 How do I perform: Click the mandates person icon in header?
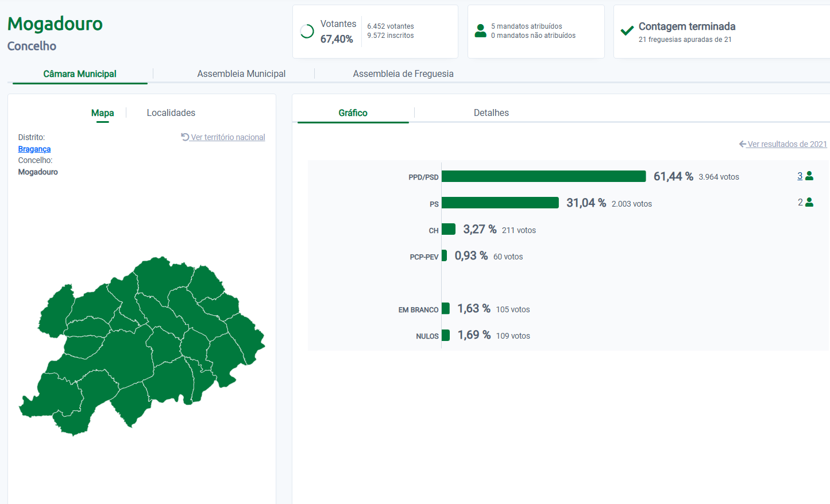[480, 31]
